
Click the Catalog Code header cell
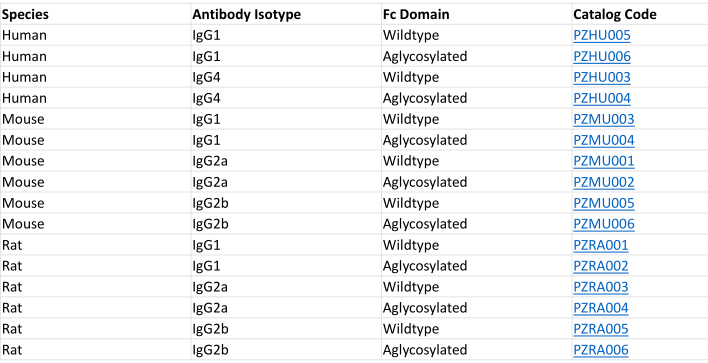click(640, 14)
